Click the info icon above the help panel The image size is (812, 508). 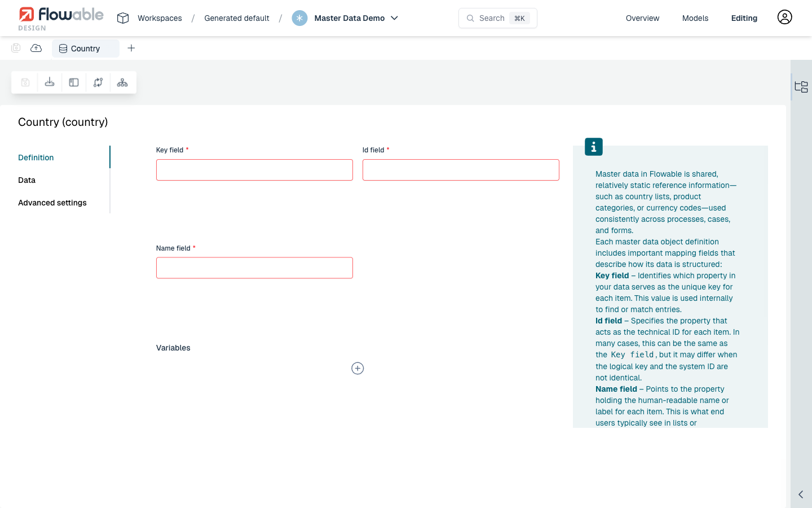[593, 146]
